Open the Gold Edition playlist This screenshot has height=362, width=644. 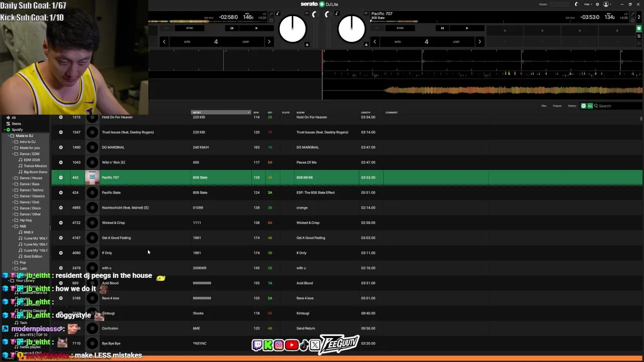tap(33, 256)
